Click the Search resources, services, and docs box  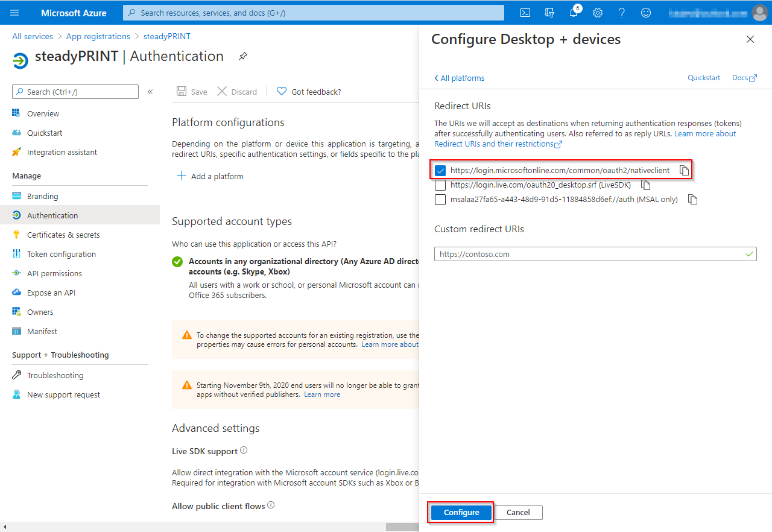[313, 13]
